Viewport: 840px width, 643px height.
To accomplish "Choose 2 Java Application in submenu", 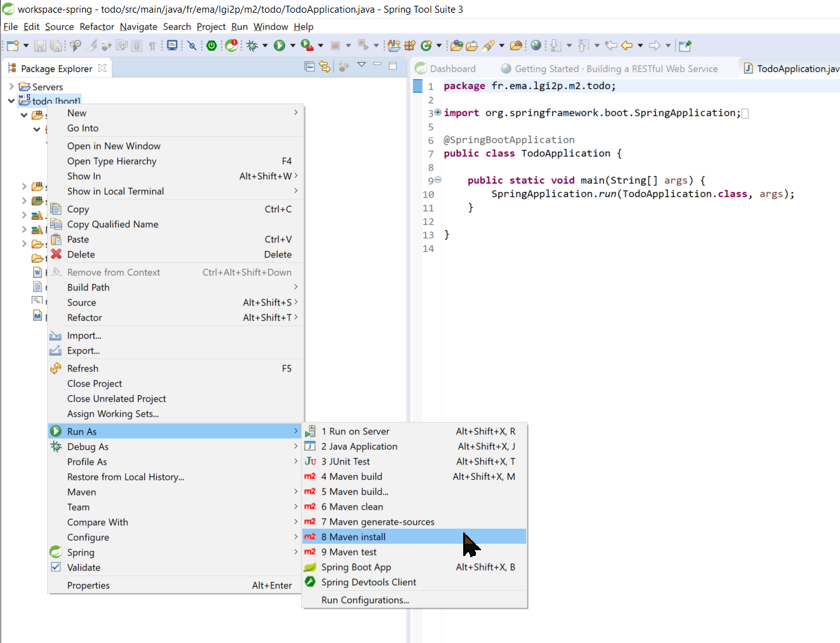I will coord(414,446).
